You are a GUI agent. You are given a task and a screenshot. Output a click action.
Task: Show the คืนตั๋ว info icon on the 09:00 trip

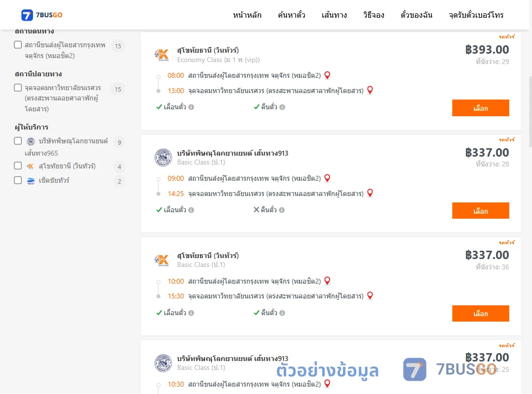[x=282, y=210]
